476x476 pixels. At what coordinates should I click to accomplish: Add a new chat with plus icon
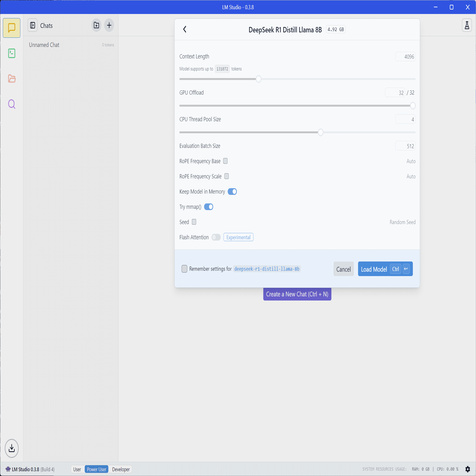109,25
